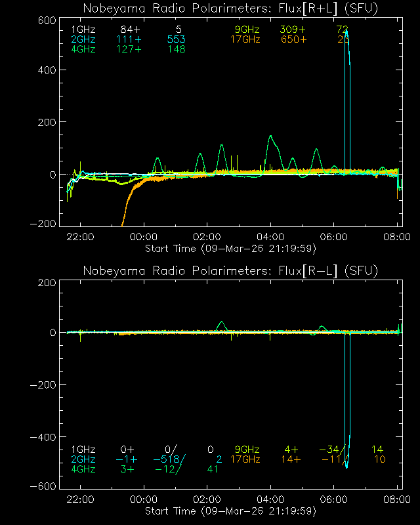The image size is (420, 525).
Task: Click the bottom plot title Flux[R-L]
Action: pyautogui.click(x=230, y=270)
